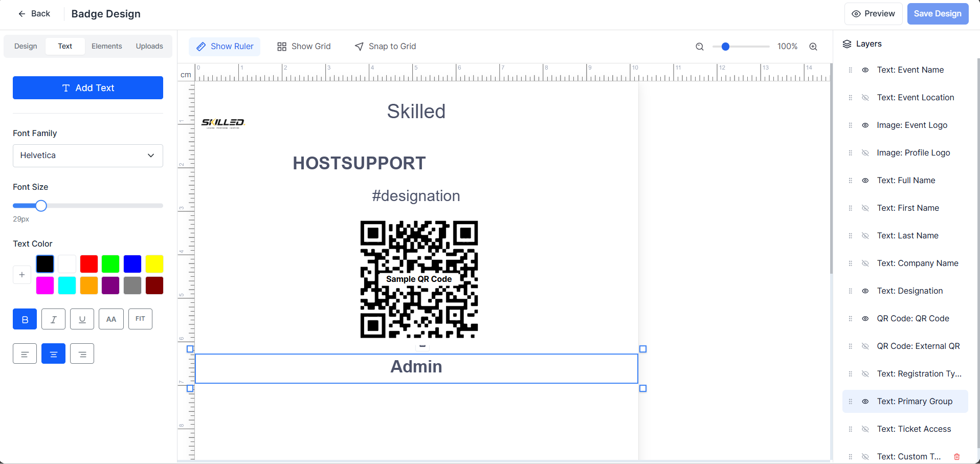
Task: Hide the Text: Event Name layer
Action: [x=865, y=70]
